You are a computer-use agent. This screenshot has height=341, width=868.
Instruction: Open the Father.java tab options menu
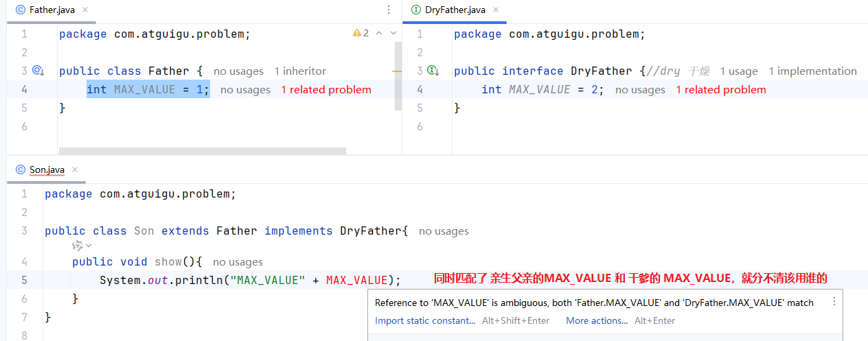(389, 10)
